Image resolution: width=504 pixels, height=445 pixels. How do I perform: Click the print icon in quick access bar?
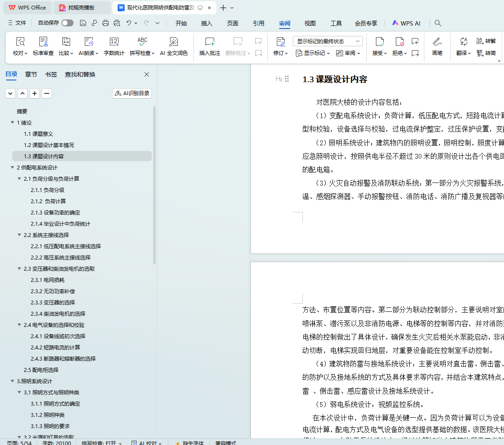(x=106, y=23)
